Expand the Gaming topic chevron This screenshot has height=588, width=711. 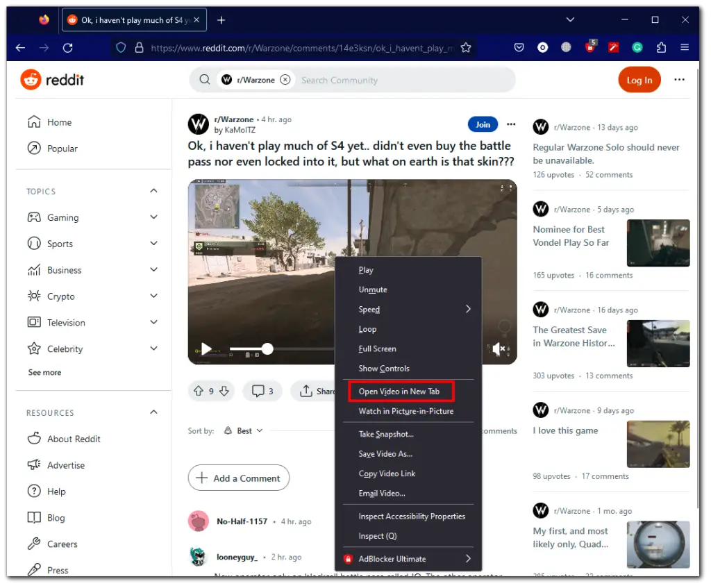154,217
